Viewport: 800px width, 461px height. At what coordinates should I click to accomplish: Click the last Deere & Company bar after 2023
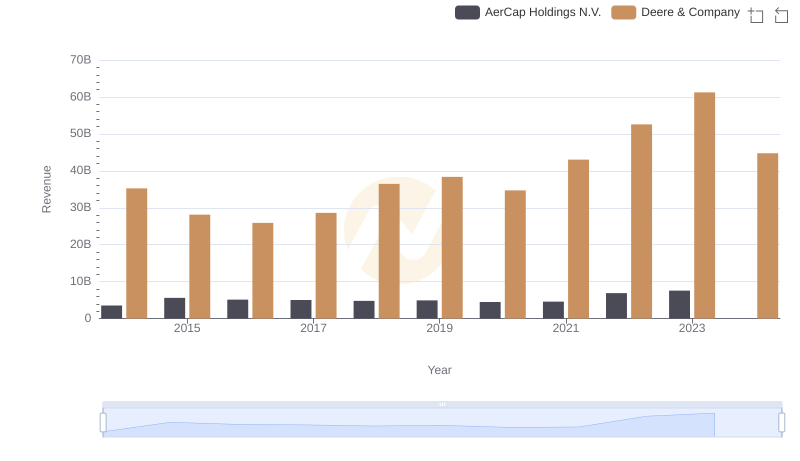pos(768,236)
